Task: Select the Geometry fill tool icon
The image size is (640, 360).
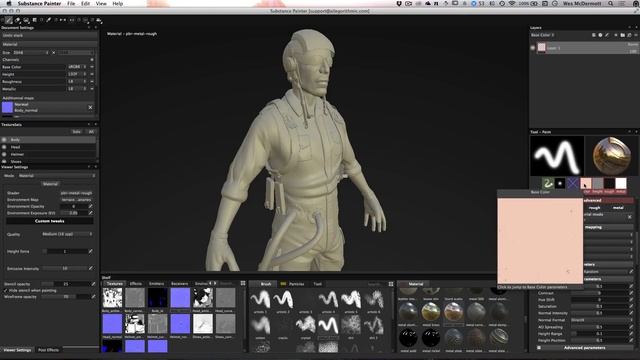Action: (34, 20)
